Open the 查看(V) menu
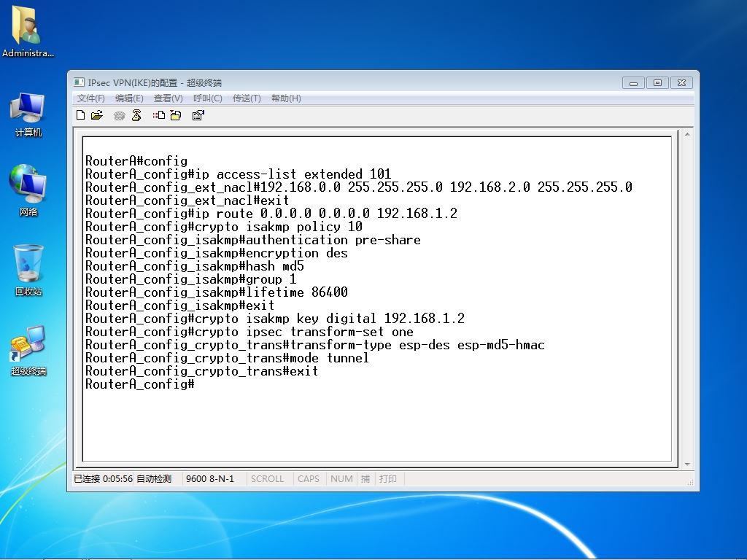This screenshot has width=747, height=560. coord(169,98)
